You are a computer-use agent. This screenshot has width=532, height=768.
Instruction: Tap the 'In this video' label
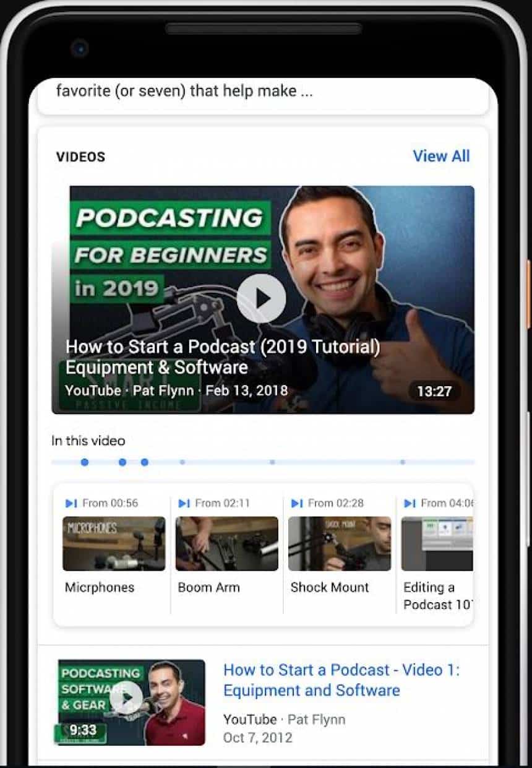pos(88,441)
